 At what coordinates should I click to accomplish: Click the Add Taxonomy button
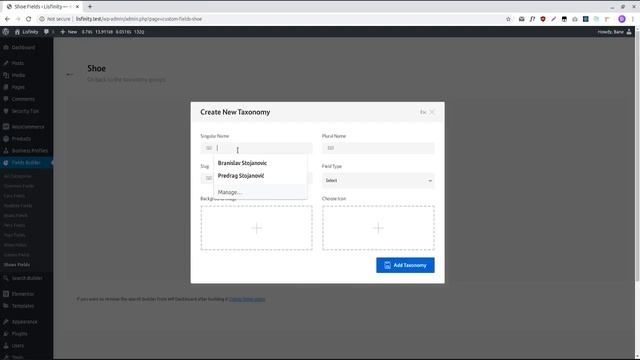[405, 265]
